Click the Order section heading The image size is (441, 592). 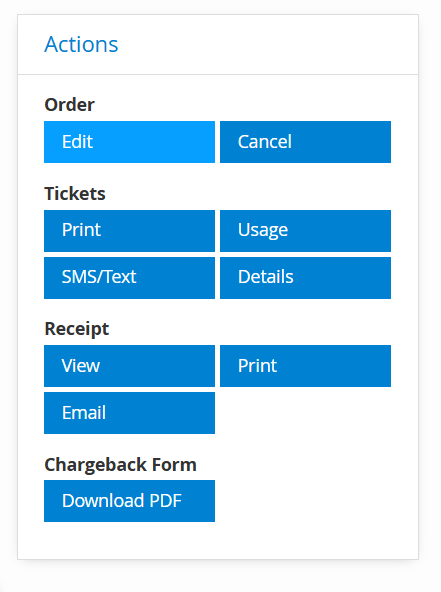pyautogui.click(x=69, y=105)
